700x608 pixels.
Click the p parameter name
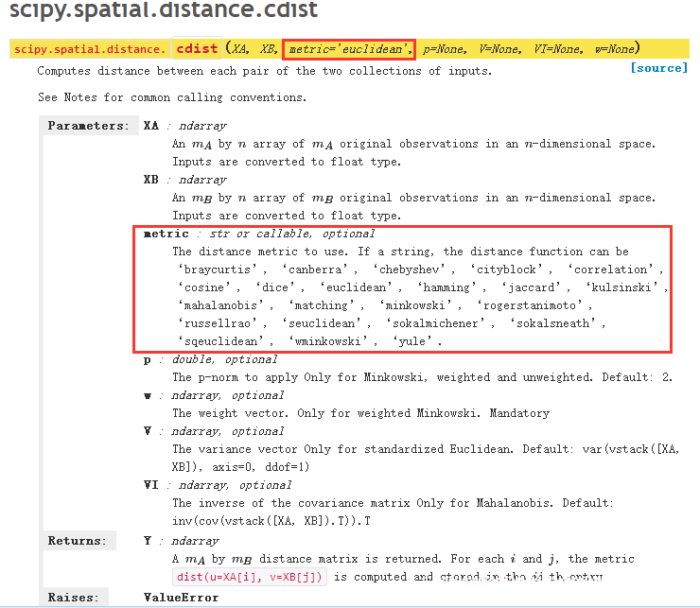[147, 360]
